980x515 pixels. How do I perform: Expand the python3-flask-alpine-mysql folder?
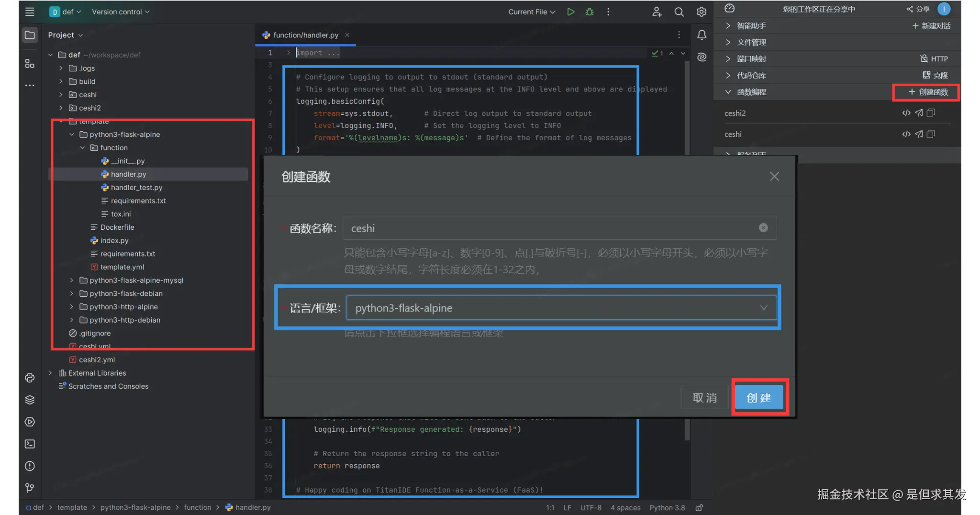[72, 280]
